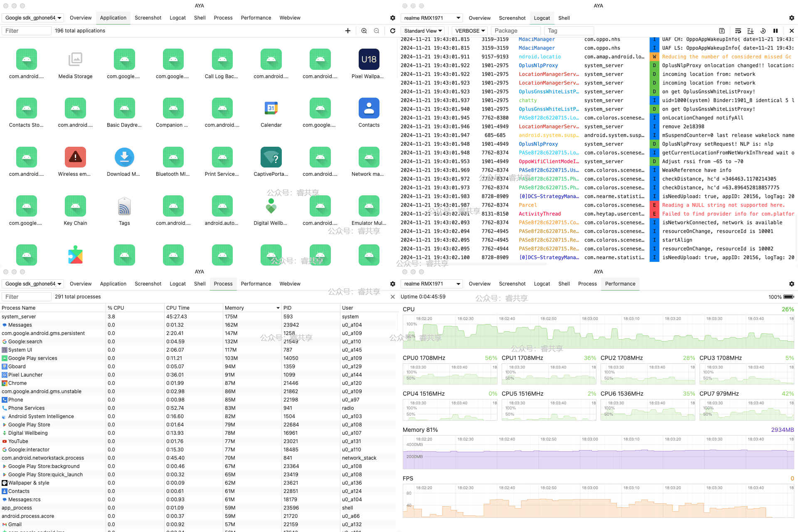Open the Standard View dropdown

coord(423,31)
